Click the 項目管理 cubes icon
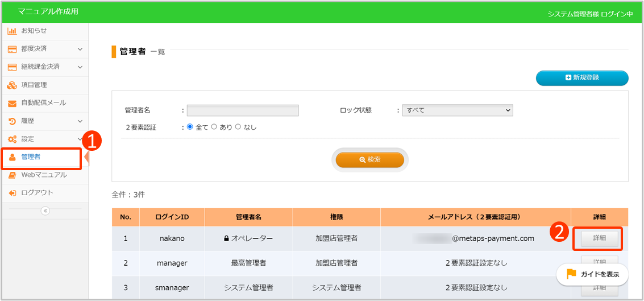 [x=12, y=85]
